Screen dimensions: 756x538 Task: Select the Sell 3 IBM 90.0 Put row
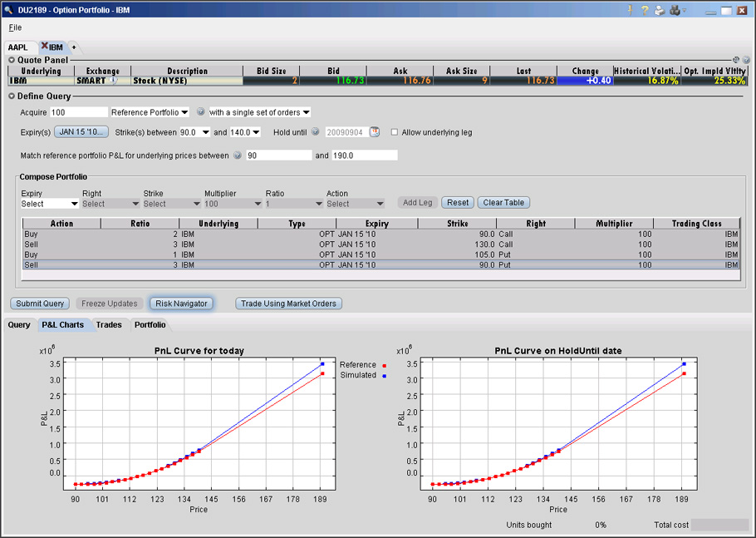coord(380,265)
